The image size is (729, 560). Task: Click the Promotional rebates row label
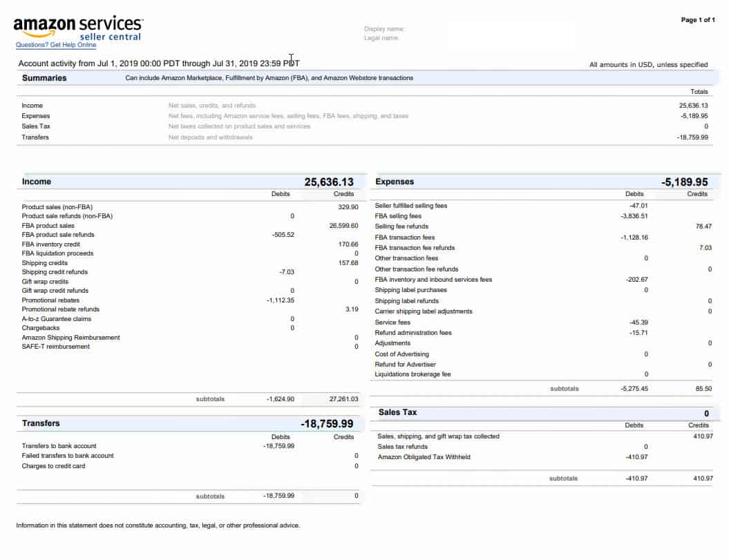click(x=50, y=300)
